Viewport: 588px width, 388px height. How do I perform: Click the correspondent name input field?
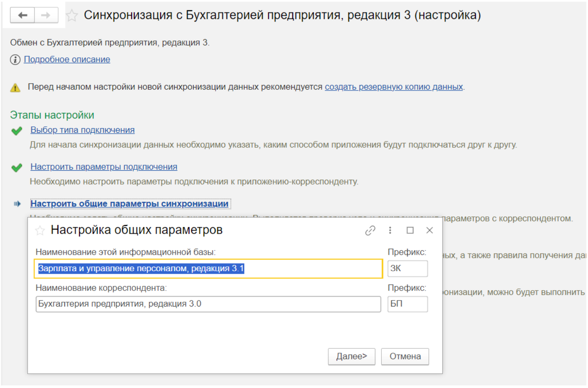click(x=208, y=304)
